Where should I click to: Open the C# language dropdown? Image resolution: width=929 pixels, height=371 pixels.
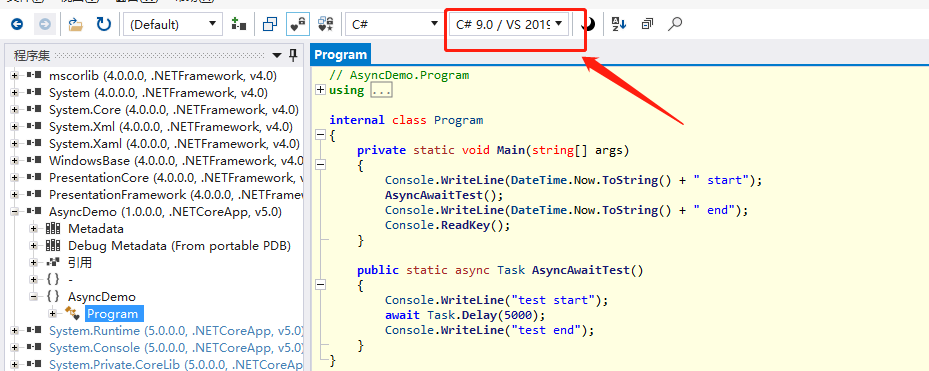pyautogui.click(x=393, y=24)
